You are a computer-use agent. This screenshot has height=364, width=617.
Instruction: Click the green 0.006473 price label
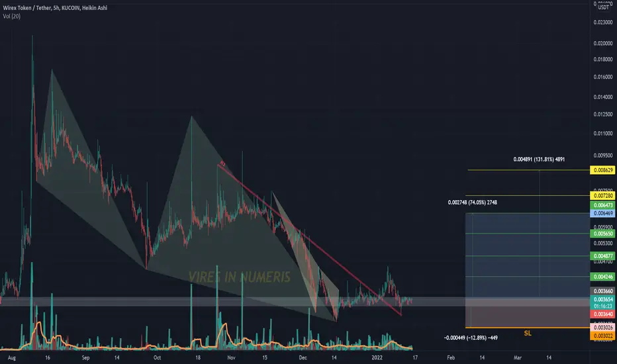tap(603, 205)
